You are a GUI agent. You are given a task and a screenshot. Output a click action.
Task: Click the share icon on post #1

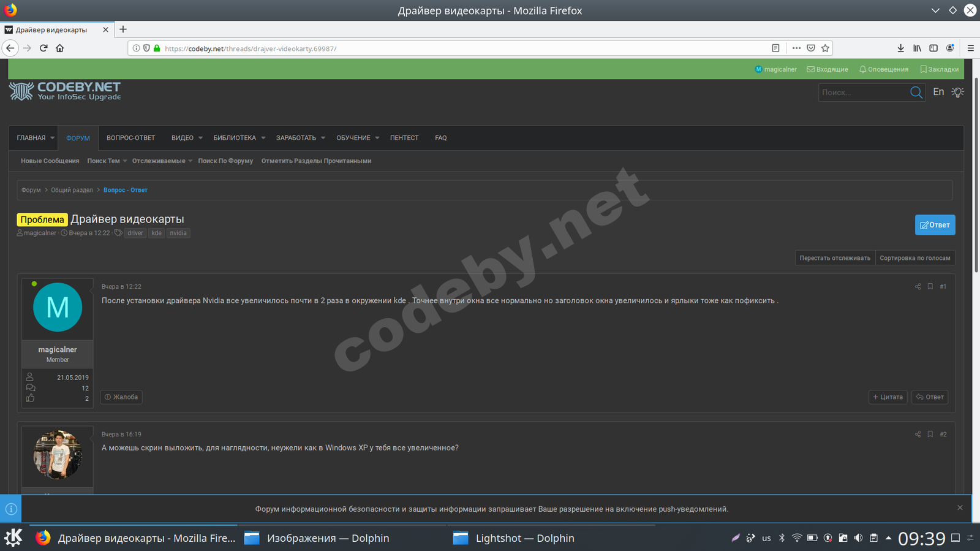[918, 287]
